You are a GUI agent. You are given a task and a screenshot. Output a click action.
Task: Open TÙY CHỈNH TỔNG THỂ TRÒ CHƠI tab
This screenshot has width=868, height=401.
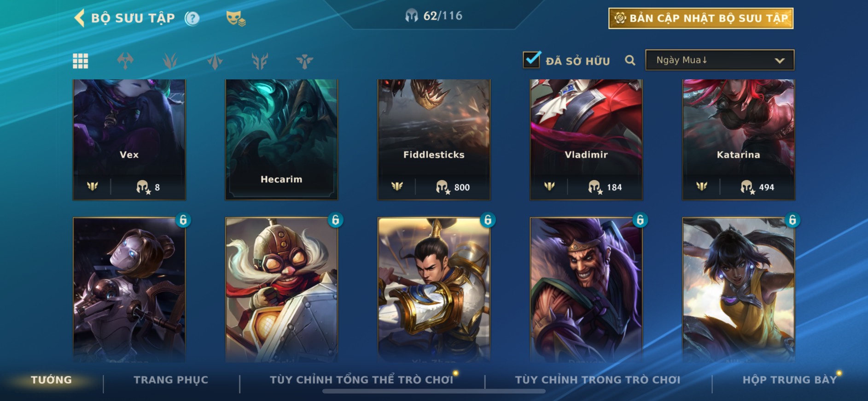[361, 380]
